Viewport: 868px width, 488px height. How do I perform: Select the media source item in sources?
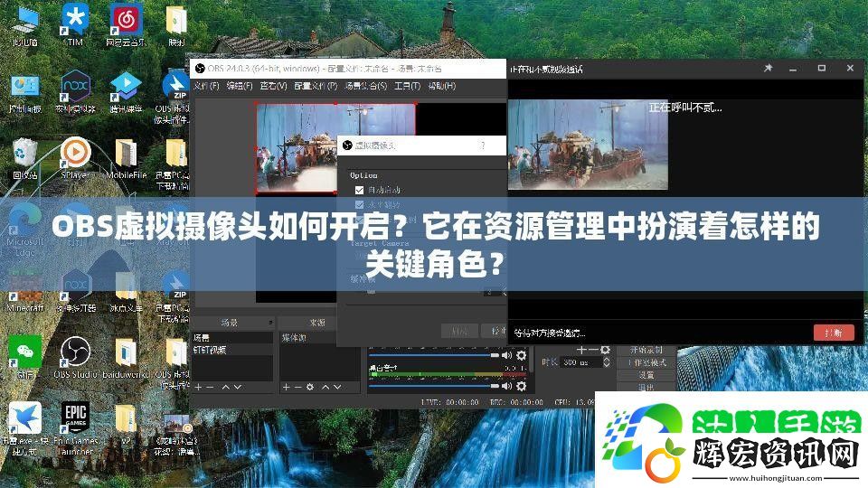point(307,337)
